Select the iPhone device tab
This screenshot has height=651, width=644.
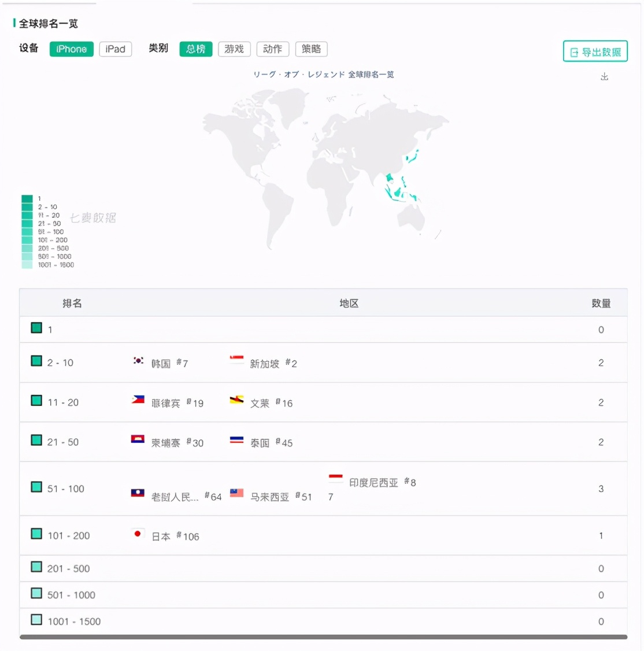pyautogui.click(x=72, y=49)
